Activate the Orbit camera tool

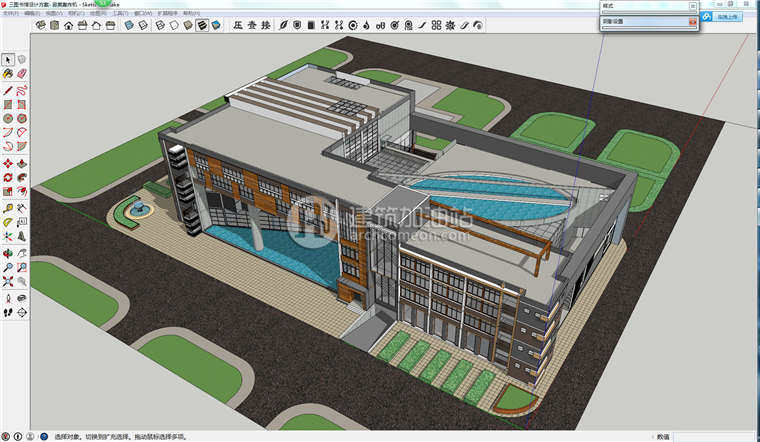click(x=8, y=253)
